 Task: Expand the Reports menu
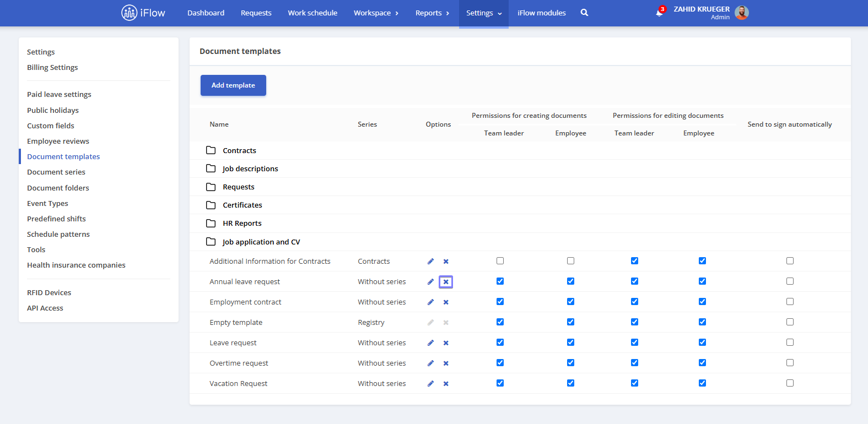[x=432, y=13]
